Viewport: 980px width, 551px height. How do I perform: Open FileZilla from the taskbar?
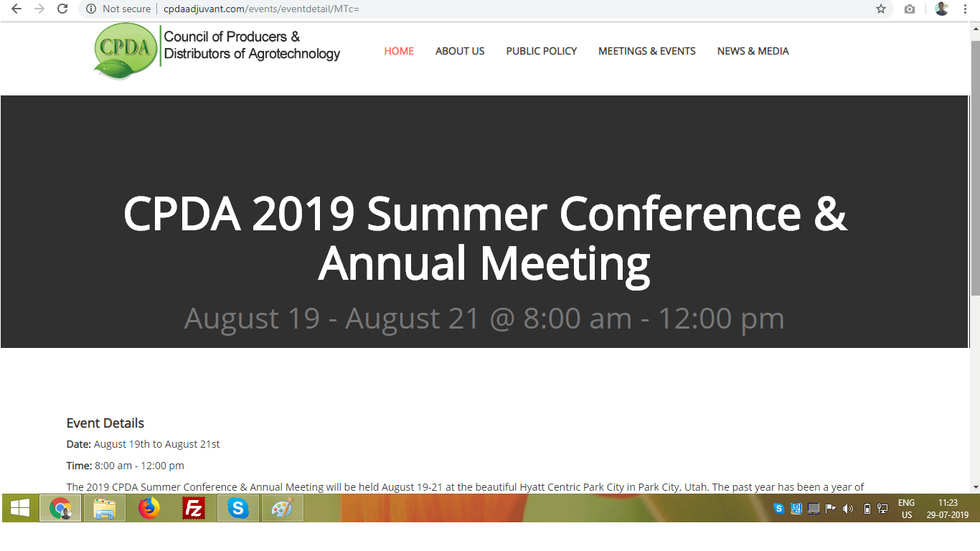click(194, 509)
